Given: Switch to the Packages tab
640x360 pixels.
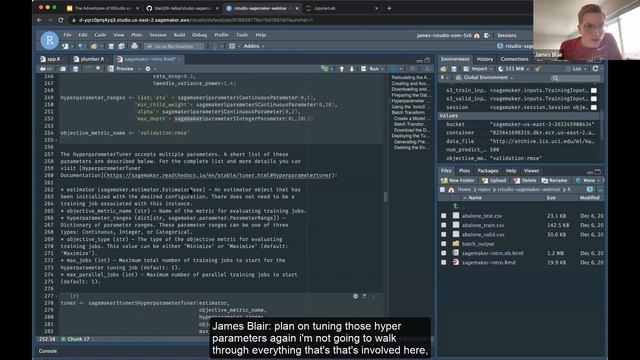Looking at the screenshot, I should (x=488, y=171).
